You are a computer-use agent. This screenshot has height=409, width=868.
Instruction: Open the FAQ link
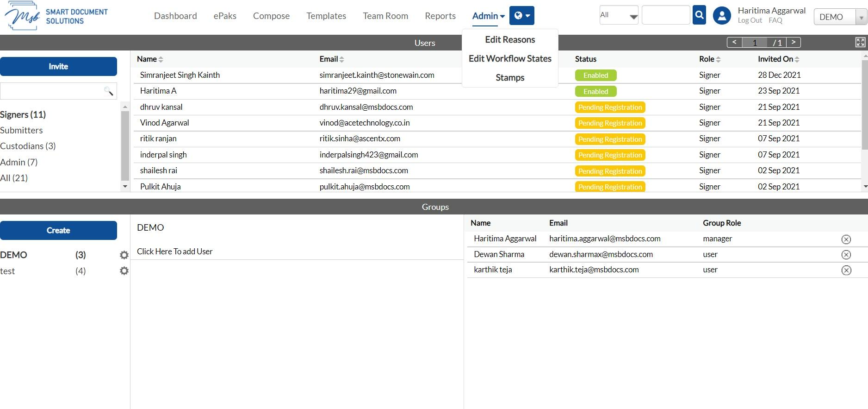point(775,20)
